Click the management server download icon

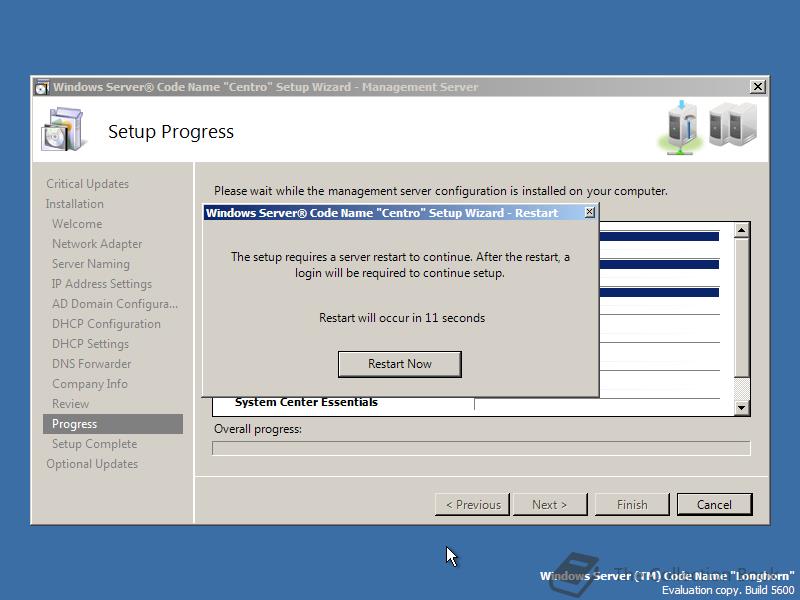[x=681, y=128]
